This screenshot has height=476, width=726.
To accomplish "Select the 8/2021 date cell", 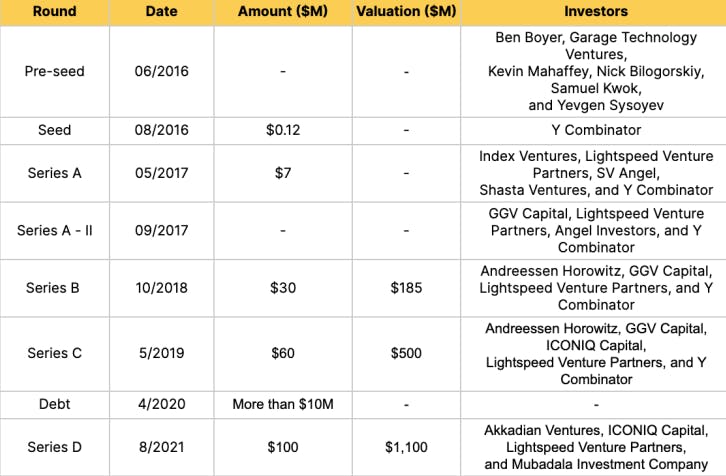I will [160, 448].
